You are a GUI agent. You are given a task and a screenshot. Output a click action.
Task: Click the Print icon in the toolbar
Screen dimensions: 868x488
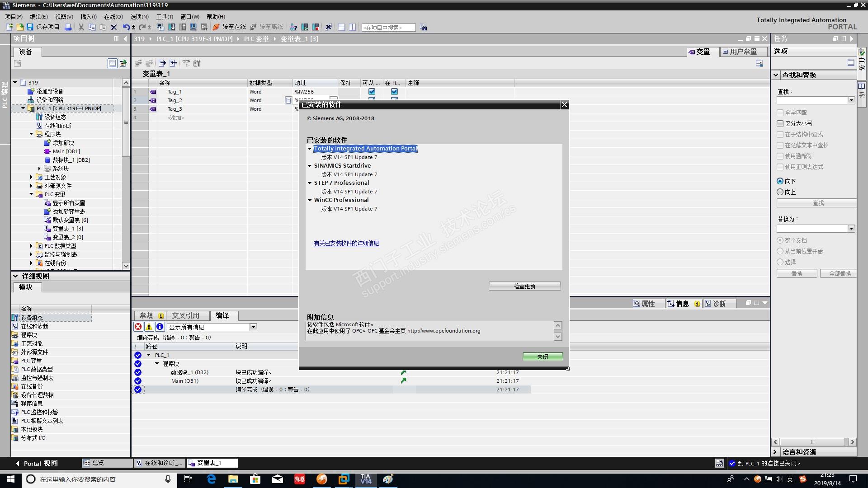[x=68, y=27]
